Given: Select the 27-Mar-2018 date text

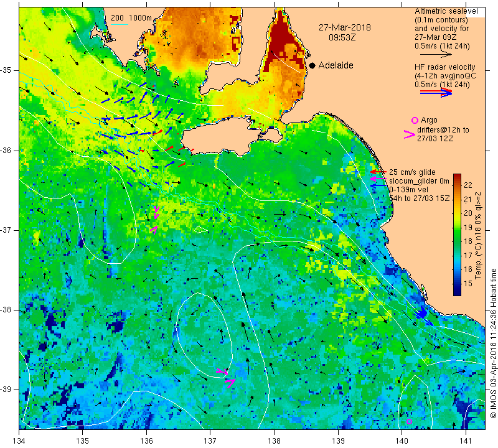Looking at the screenshot, I should click(345, 27).
